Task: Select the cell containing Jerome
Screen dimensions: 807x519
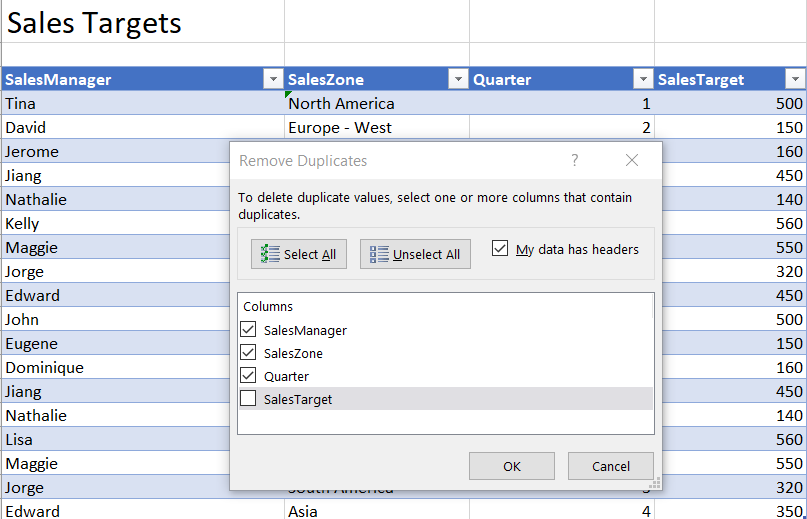Action: coord(116,151)
